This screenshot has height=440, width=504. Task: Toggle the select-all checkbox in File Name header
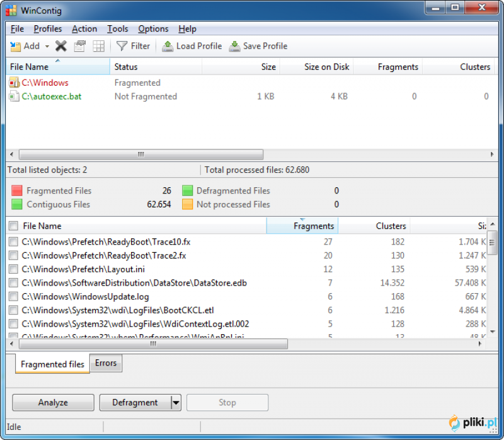[x=13, y=226]
